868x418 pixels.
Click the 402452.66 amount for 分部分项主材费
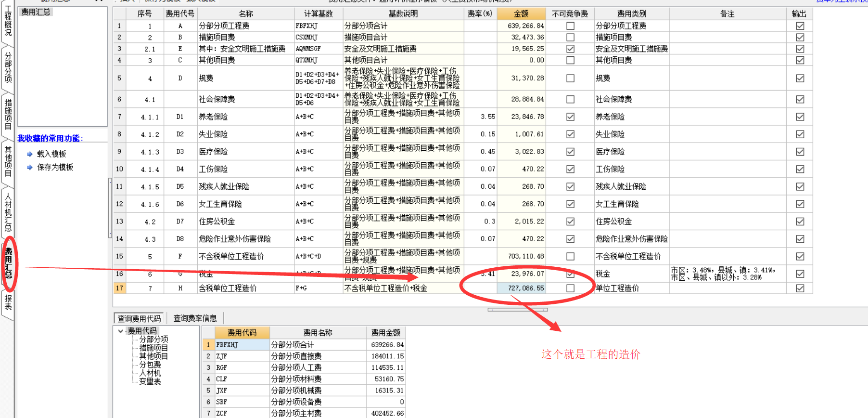(x=387, y=413)
